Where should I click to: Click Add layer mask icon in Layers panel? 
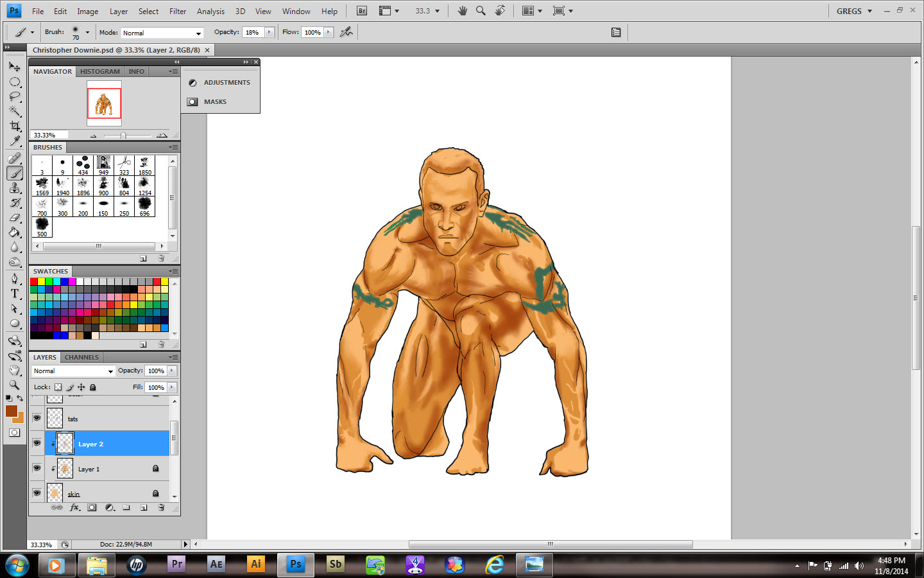pyautogui.click(x=92, y=507)
